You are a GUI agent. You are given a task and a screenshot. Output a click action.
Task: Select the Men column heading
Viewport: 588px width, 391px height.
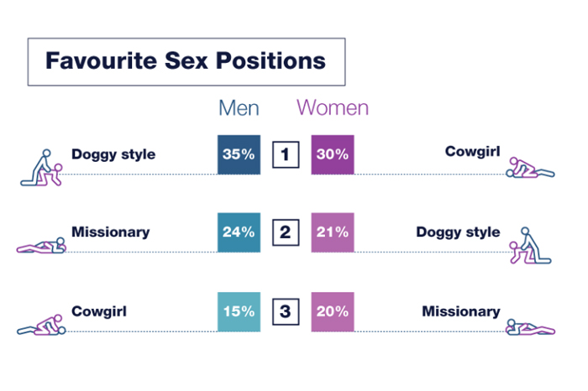click(x=239, y=108)
